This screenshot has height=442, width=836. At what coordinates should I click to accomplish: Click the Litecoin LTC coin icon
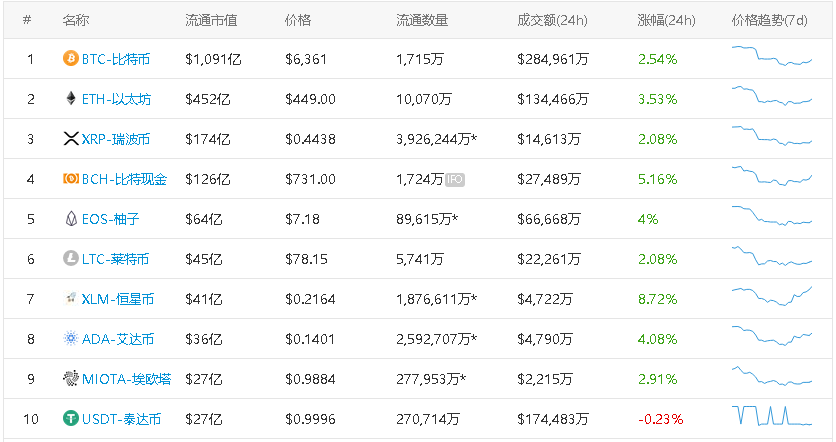[70, 259]
